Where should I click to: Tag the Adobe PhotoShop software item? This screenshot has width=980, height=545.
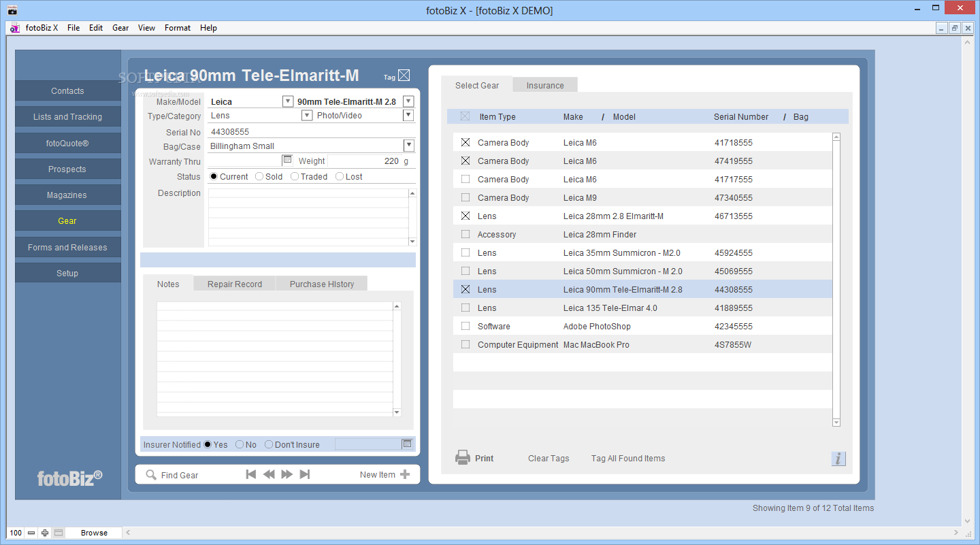465,326
